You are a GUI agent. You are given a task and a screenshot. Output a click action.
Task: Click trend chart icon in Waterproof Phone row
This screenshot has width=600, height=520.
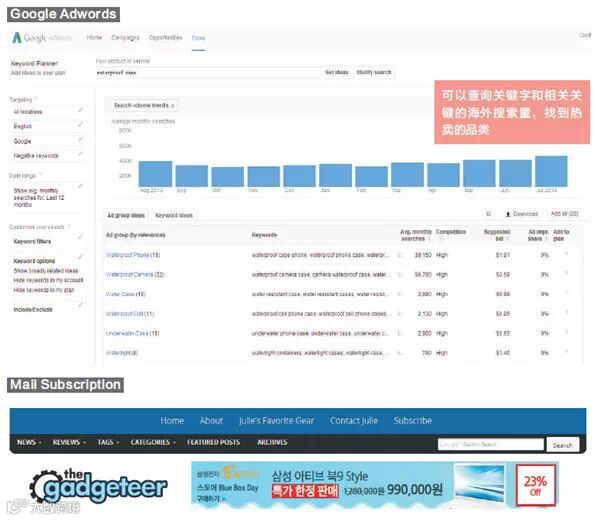click(400, 255)
